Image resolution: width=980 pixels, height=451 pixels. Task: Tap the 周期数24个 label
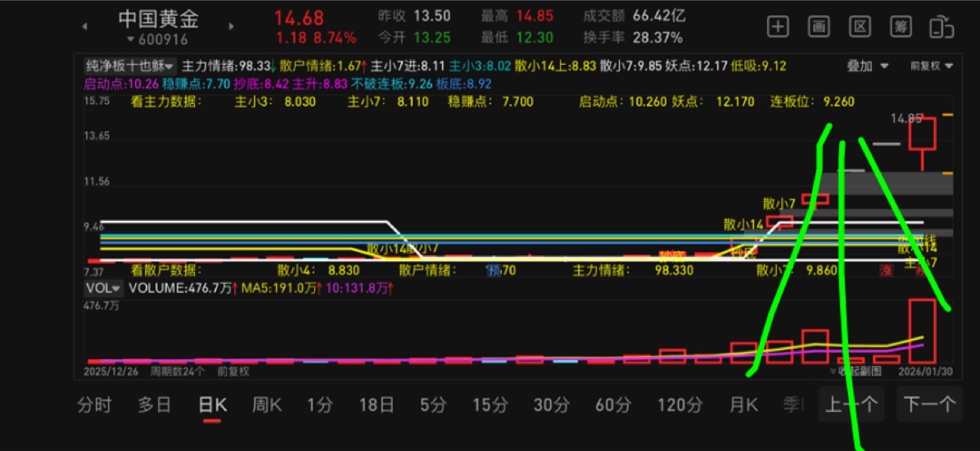click(177, 371)
